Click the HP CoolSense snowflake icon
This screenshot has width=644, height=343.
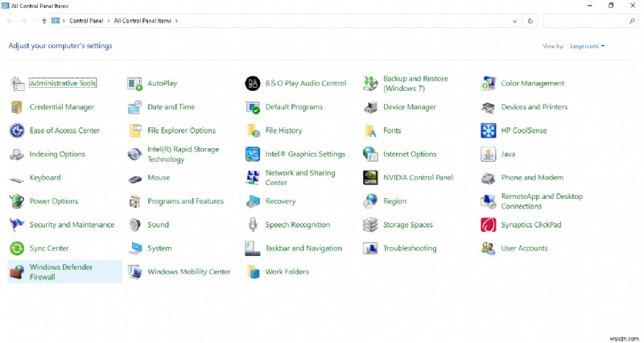pyautogui.click(x=489, y=130)
